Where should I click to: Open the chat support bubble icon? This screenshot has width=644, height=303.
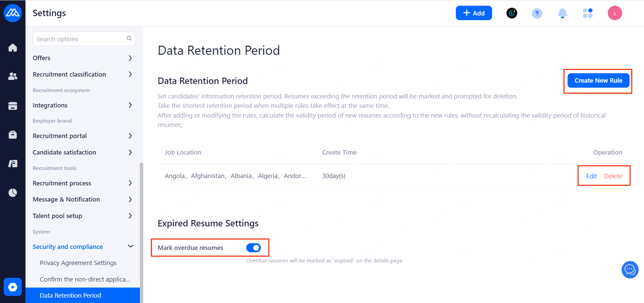[630, 269]
